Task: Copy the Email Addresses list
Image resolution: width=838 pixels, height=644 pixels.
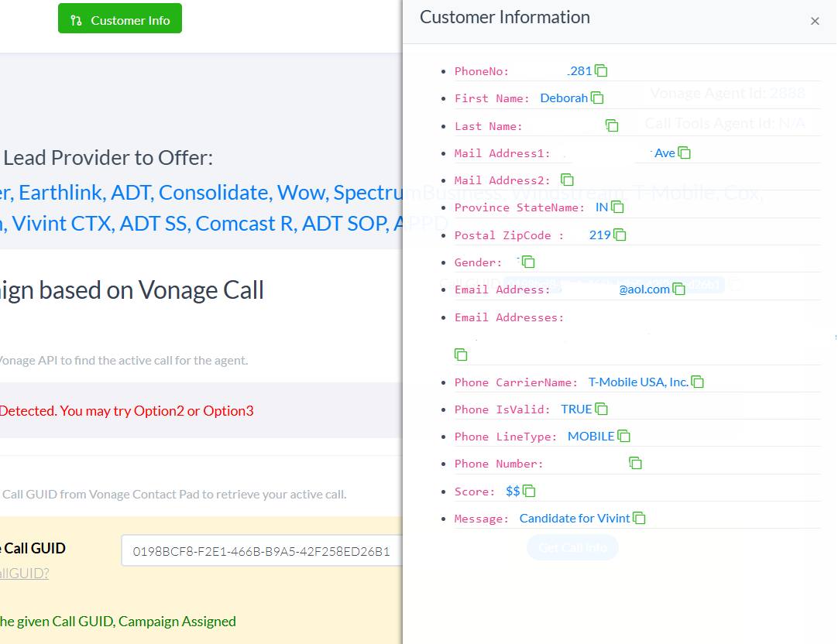Action: (x=461, y=355)
